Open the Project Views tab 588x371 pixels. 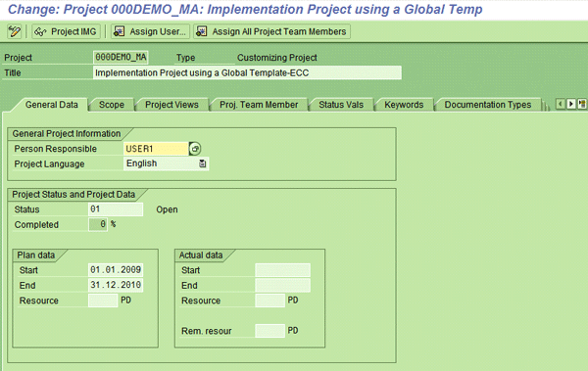pyautogui.click(x=171, y=105)
